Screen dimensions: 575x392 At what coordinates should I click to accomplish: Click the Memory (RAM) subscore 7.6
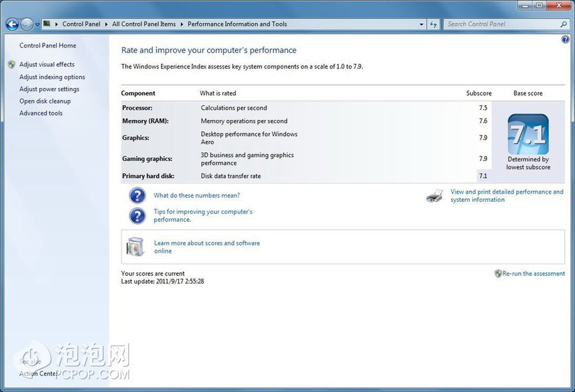tap(483, 121)
